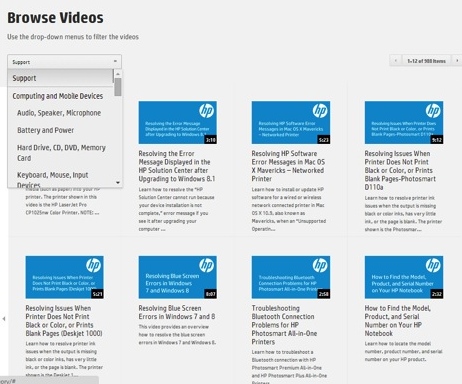Play Error Message in HP Solution Center video thumbnail
This screenshot has height=384, width=462.
[178, 123]
